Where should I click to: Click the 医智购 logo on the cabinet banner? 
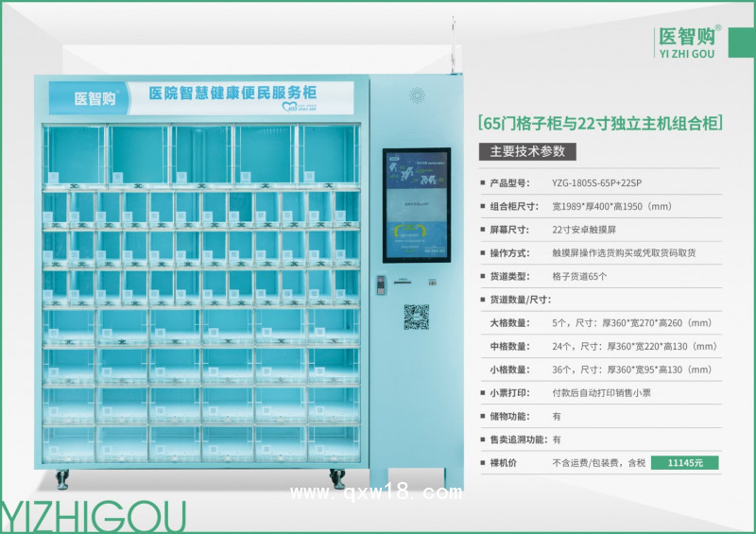coord(95,98)
